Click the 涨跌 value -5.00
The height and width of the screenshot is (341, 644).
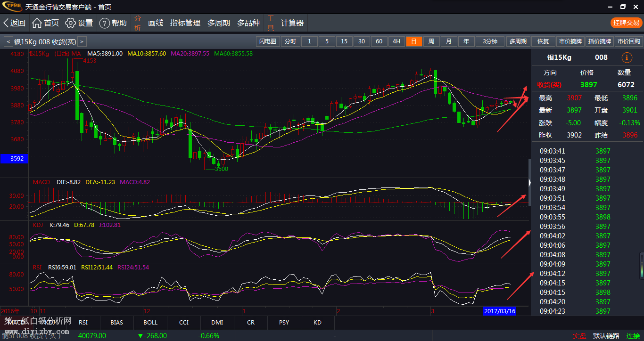[x=574, y=122]
